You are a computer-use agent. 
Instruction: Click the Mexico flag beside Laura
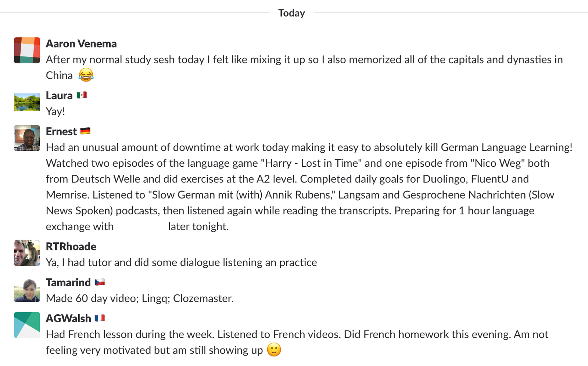tap(82, 95)
